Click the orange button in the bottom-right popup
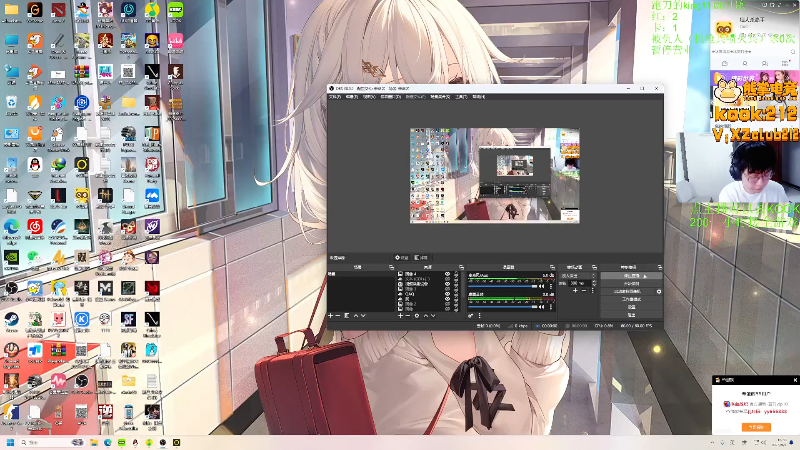 tap(756, 427)
